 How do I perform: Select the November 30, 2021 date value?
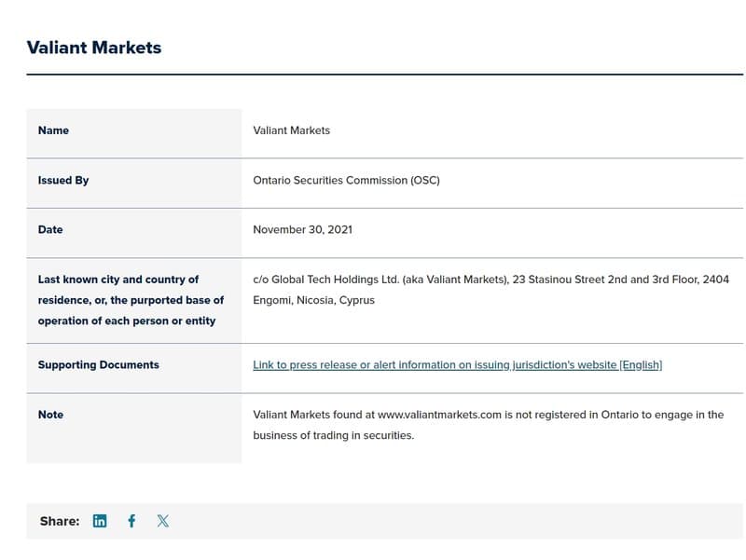(302, 229)
